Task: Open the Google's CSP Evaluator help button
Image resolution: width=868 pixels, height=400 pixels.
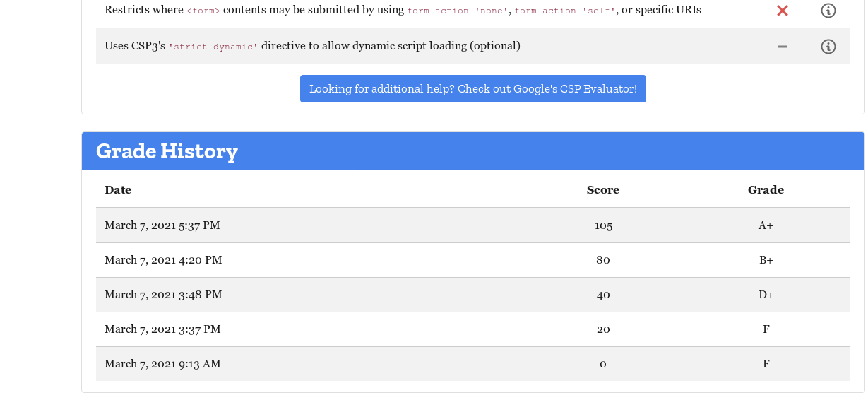Action: tap(472, 89)
